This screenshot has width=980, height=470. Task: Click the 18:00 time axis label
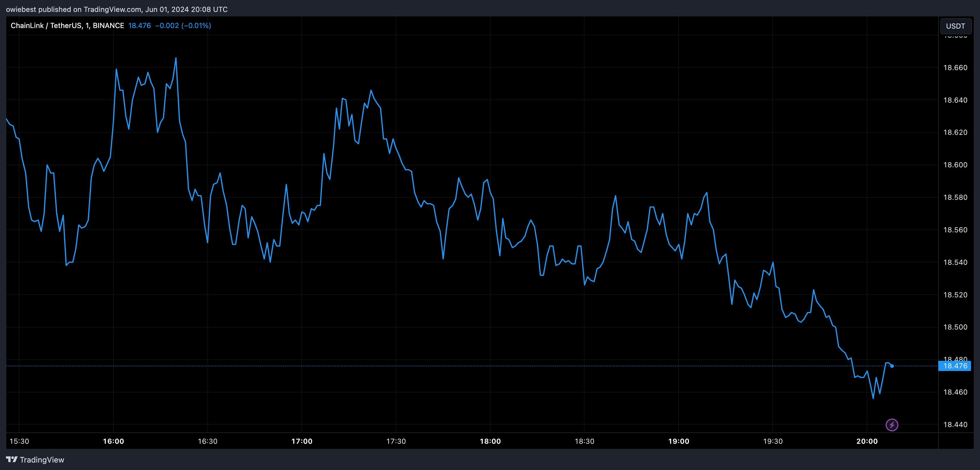490,441
